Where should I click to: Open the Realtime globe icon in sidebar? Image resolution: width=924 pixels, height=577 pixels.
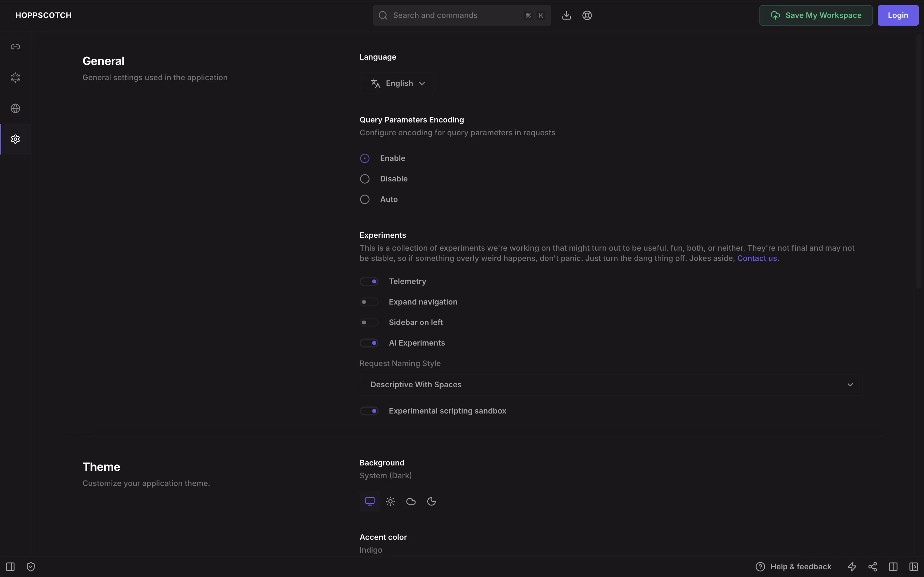click(15, 108)
